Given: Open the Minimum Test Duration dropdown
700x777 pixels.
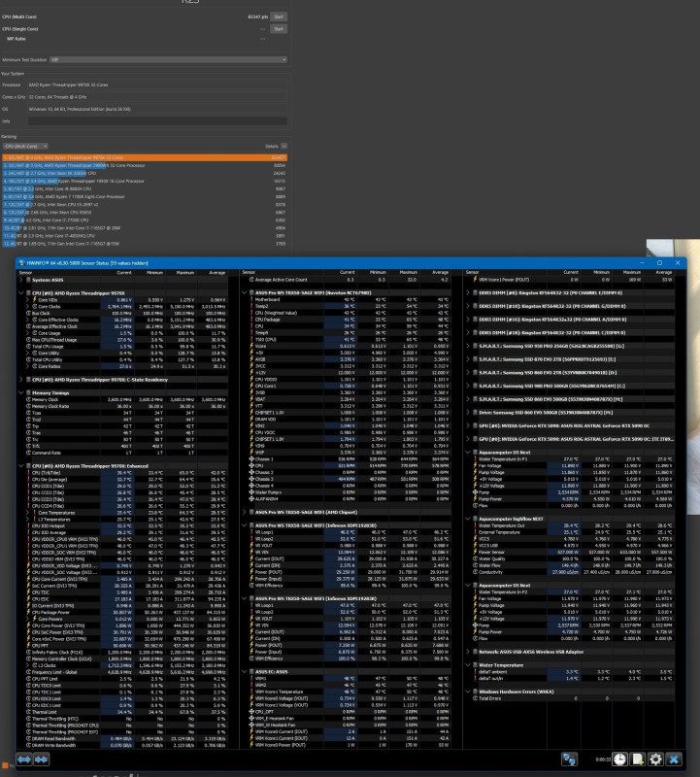Looking at the screenshot, I should point(168,59).
